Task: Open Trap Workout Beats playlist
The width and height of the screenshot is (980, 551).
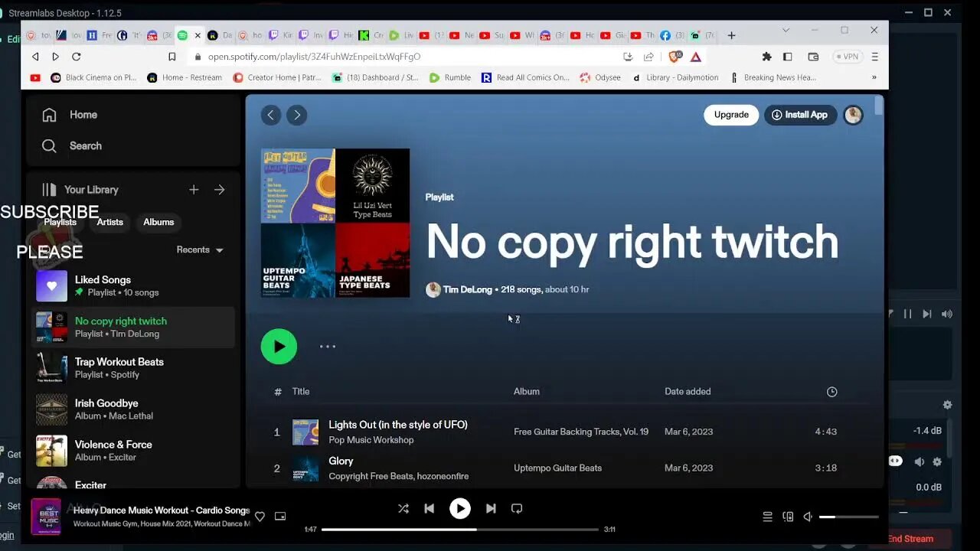Action: (134, 368)
